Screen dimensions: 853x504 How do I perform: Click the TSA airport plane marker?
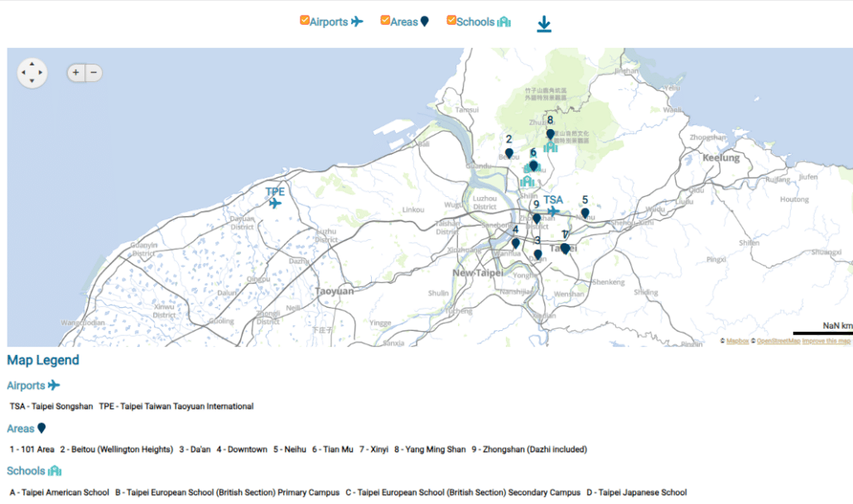pos(553,212)
